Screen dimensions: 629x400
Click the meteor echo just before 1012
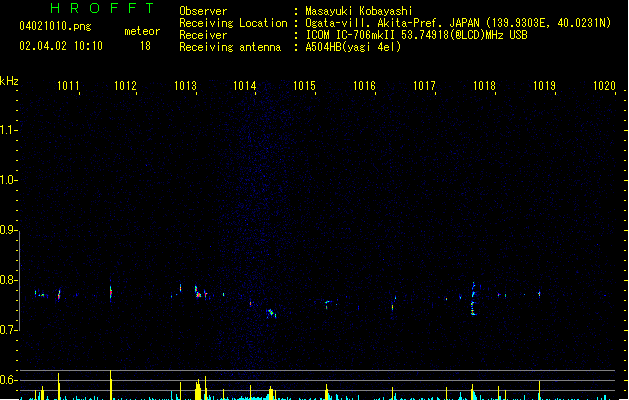(111, 292)
